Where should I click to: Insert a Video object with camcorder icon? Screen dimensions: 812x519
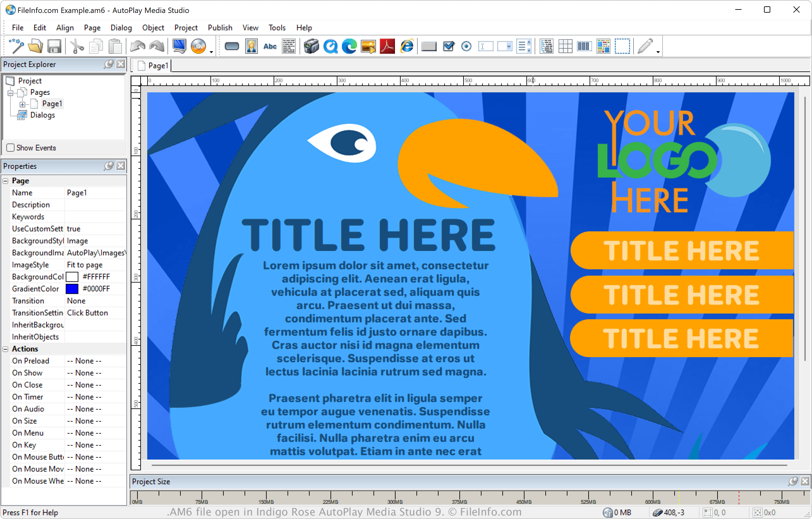pyautogui.click(x=311, y=46)
